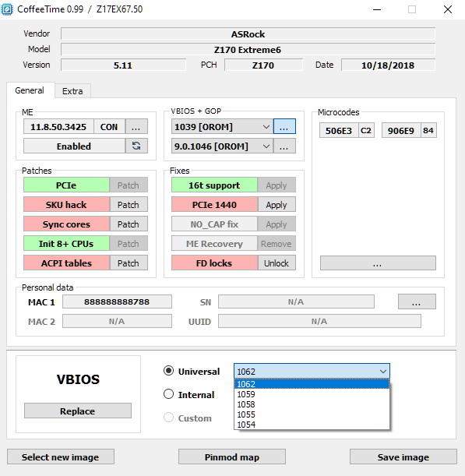This screenshot has width=465, height=476.
Task: Click the Personal data ellipsis button
Action: click(417, 301)
